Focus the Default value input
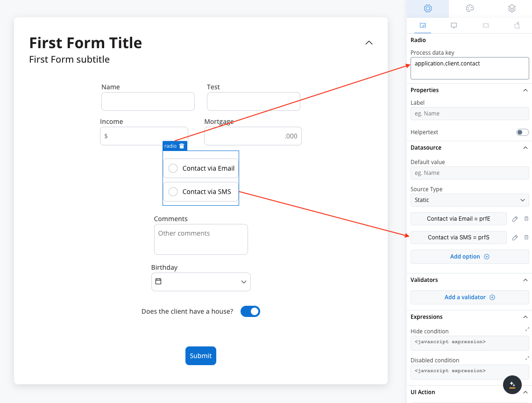Screen dimensions: 532x403 [x=469, y=173]
